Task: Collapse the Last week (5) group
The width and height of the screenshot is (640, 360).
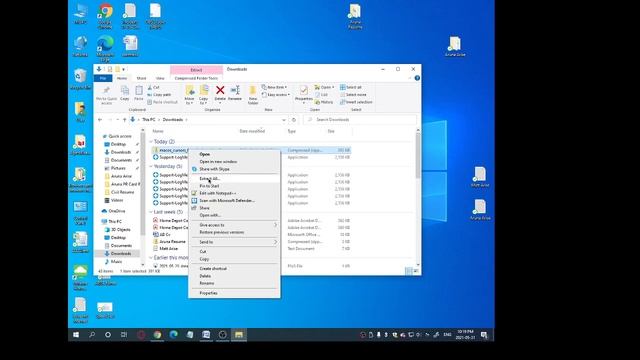Action: tap(151, 212)
